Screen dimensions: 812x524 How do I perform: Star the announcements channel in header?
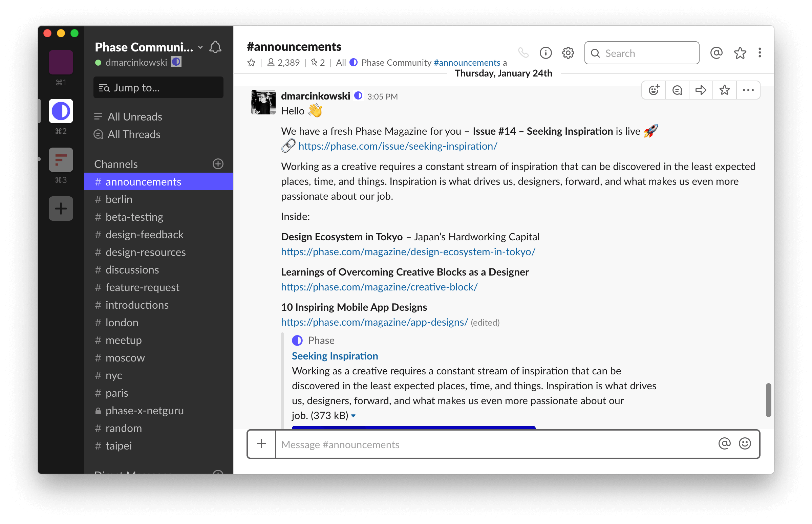251,63
